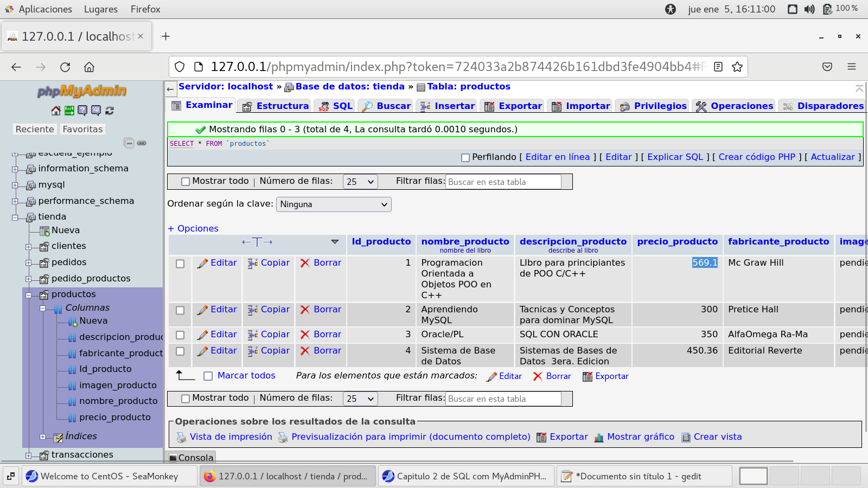Click the reload navigation panel icon
868x488 pixels.
(110, 111)
